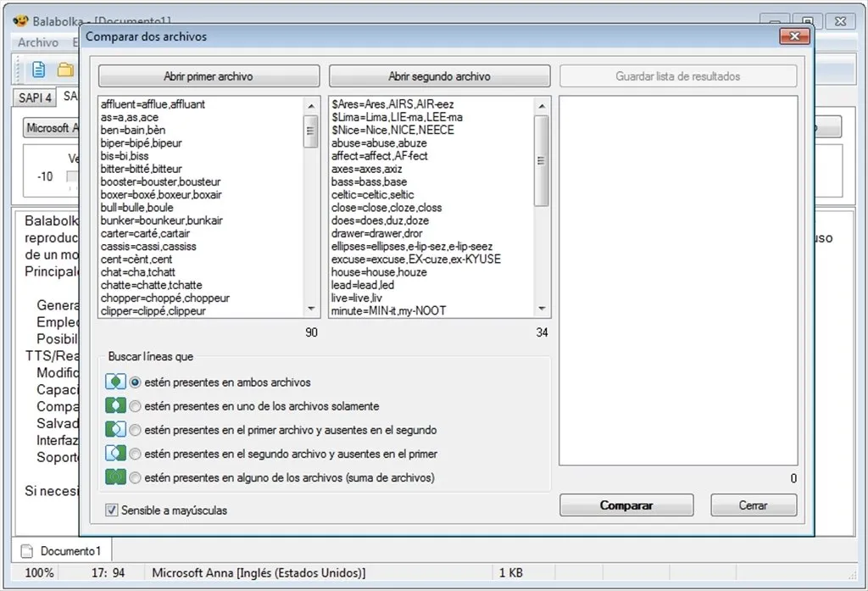Switch to the SAPI 4 tab

35,98
